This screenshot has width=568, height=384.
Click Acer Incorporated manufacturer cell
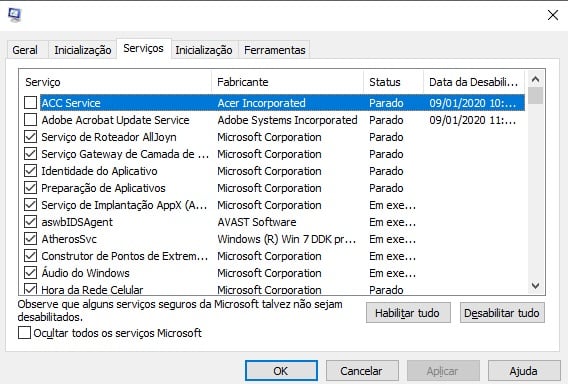261,103
